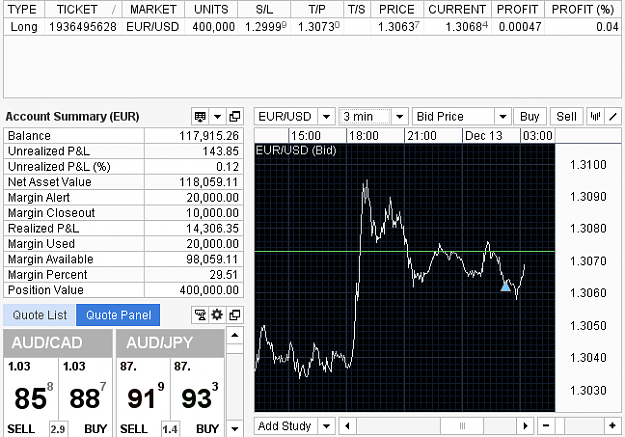Click the chart Buy button
The width and height of the screenshot is (625, 437).
coord(529,117)
